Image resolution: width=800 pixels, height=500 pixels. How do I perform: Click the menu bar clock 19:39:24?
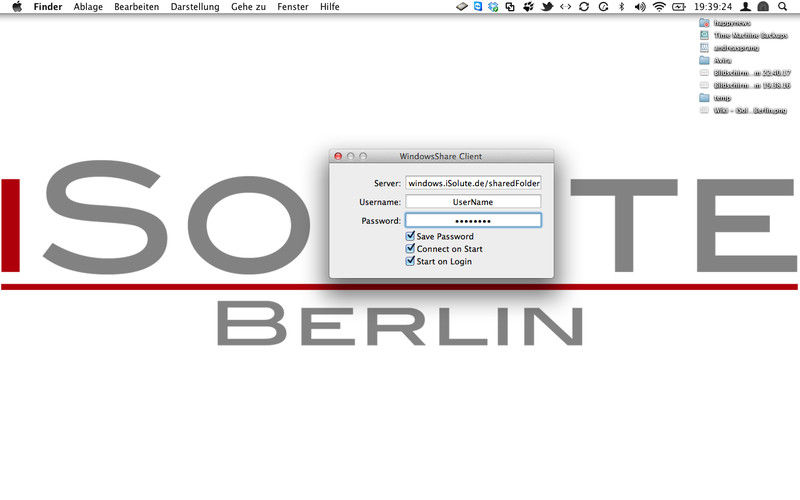(713, 7)
